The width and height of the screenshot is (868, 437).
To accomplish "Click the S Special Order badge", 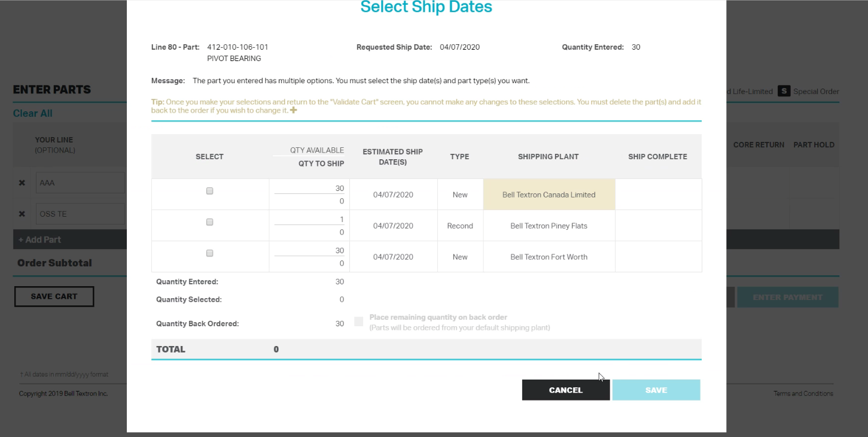I will (x=784, y=91).
